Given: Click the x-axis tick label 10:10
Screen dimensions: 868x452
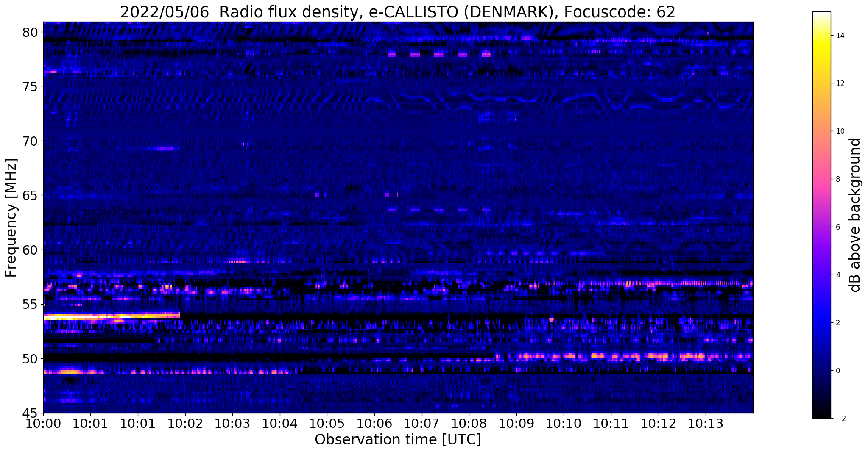Looking at the screenshot, I should pos(564,424).
